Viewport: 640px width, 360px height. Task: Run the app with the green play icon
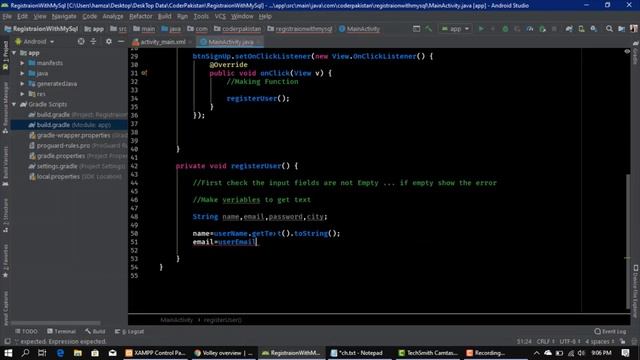pos(481,29)
